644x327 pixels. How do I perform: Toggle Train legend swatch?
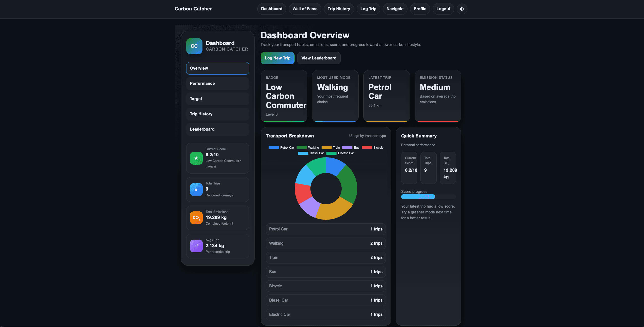[x=326, y=148]
